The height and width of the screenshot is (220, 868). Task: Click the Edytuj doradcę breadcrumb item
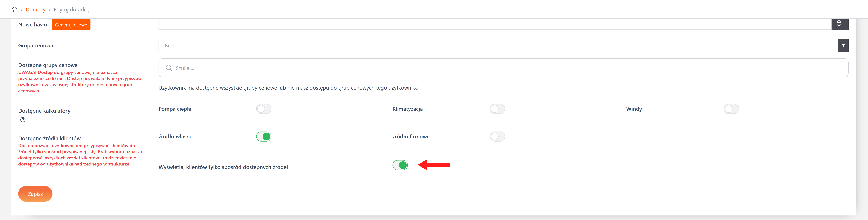[x=71, y=9]
